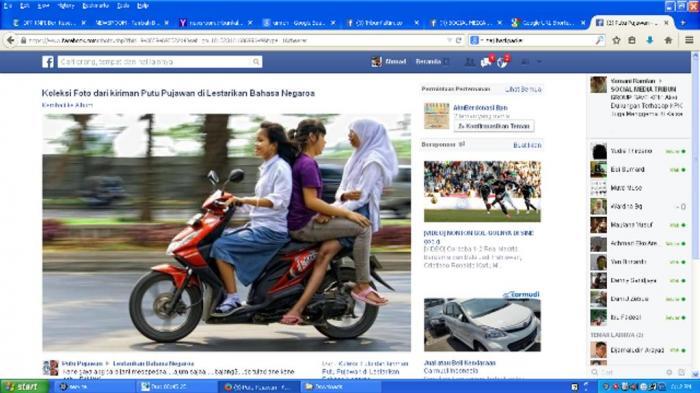The height and width of the screenshot is (393, 700).
Task: Bookmark this page with the star icon
Action: pos(616,40)
